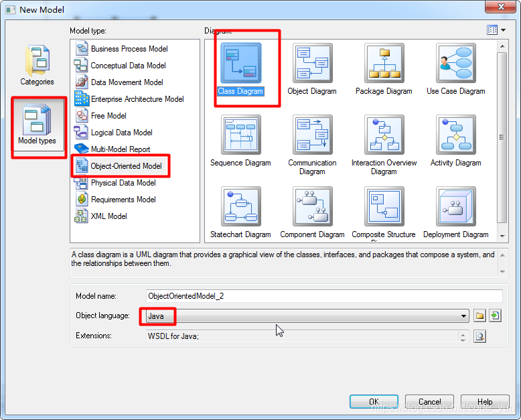Select Data Movement Model text

[127, 82]
